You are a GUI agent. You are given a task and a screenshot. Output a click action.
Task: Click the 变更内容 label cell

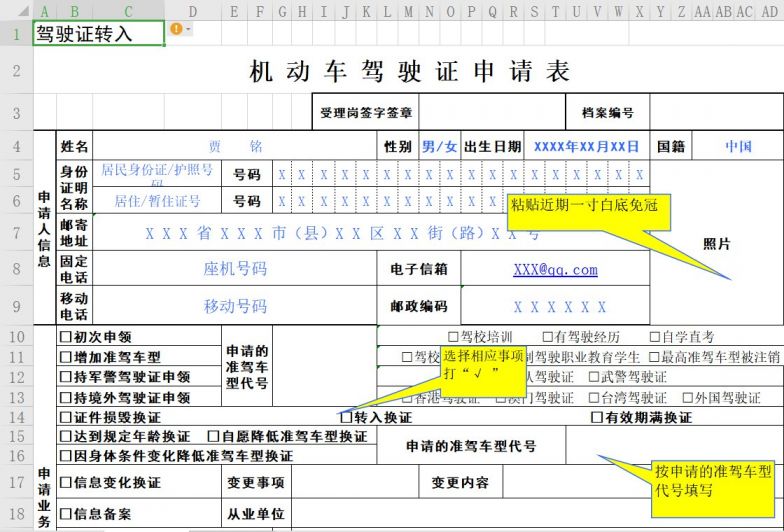460,482
